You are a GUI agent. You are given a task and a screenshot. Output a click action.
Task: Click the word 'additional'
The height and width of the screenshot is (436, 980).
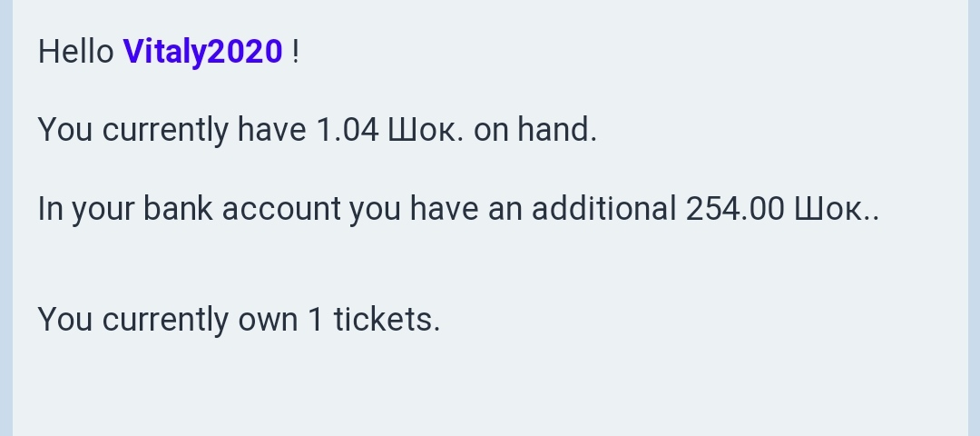[x=603, y=208]
